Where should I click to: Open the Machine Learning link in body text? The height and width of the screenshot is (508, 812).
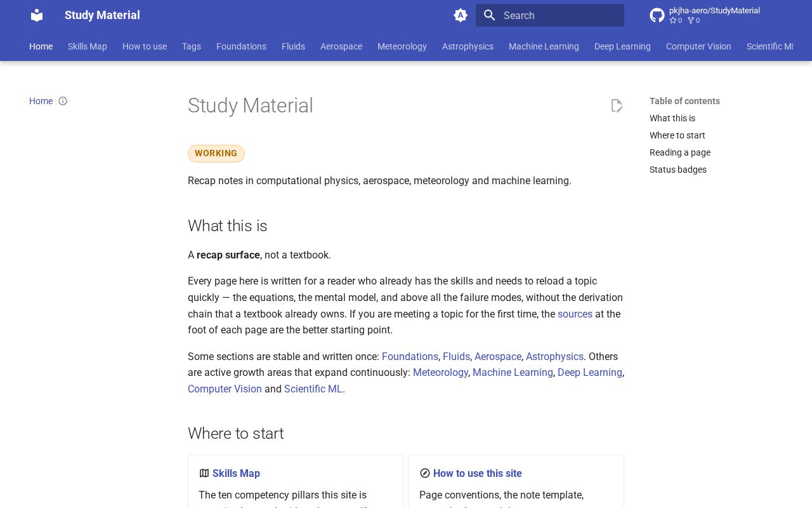[513, 372]
